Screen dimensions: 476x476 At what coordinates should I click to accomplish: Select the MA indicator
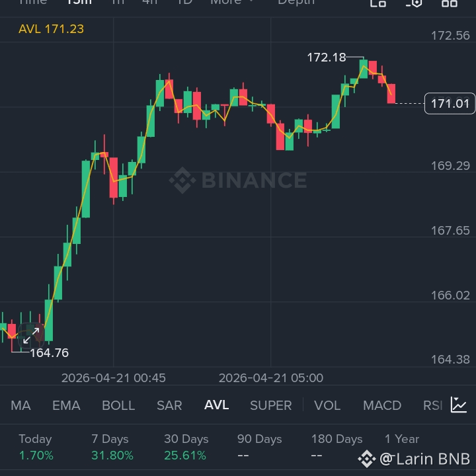tap(20, 405)
